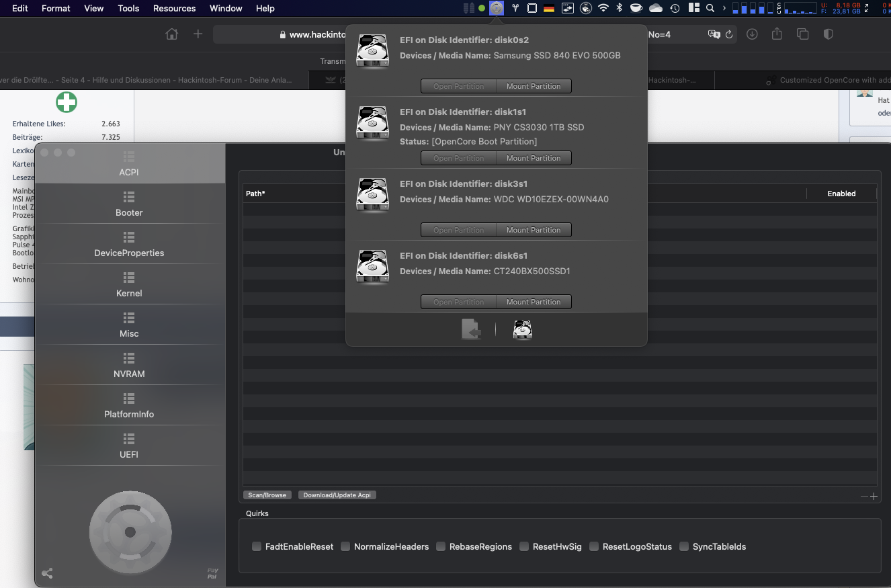The image size is (891, 588).
Task: Open the Time Machine menu bar icon
Action: point(675,8)
